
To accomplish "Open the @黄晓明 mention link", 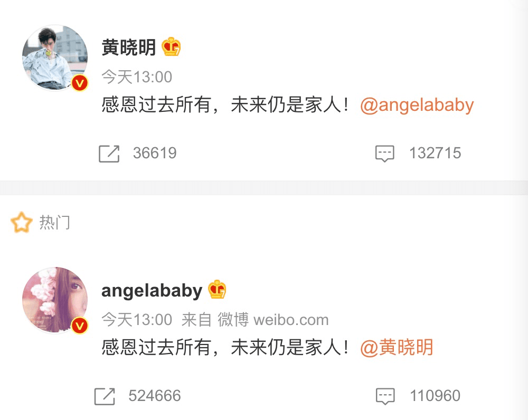I will pos(397,347).
